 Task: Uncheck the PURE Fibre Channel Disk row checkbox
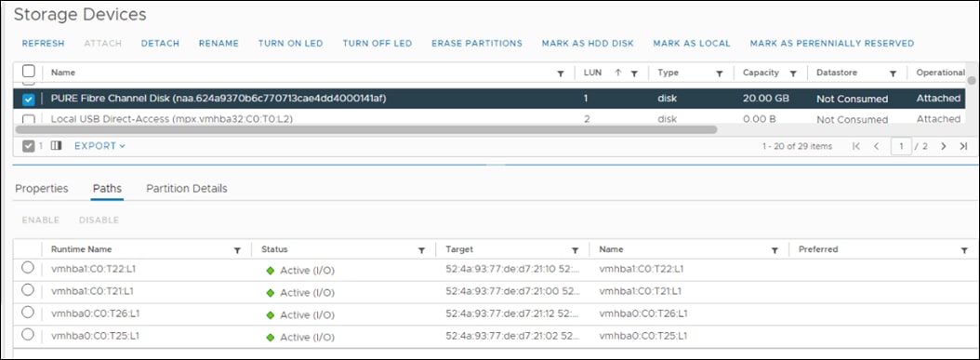click(x=29, y=100)
